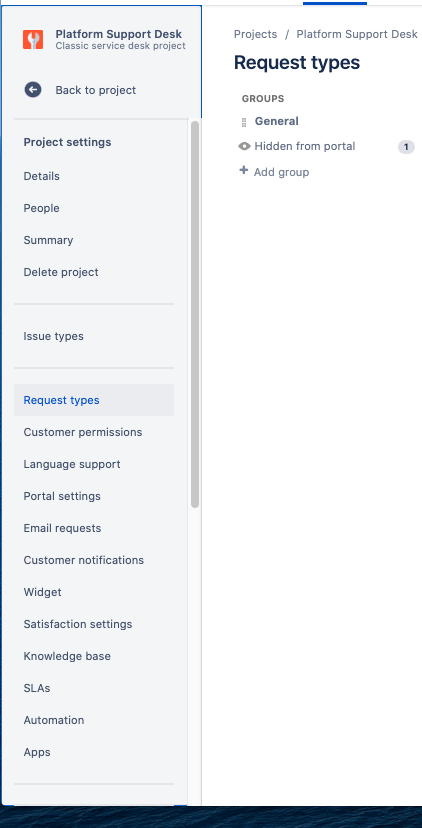Click the back arrow circle icon
Screen dimensions: 422x828
tap(33, 90)
